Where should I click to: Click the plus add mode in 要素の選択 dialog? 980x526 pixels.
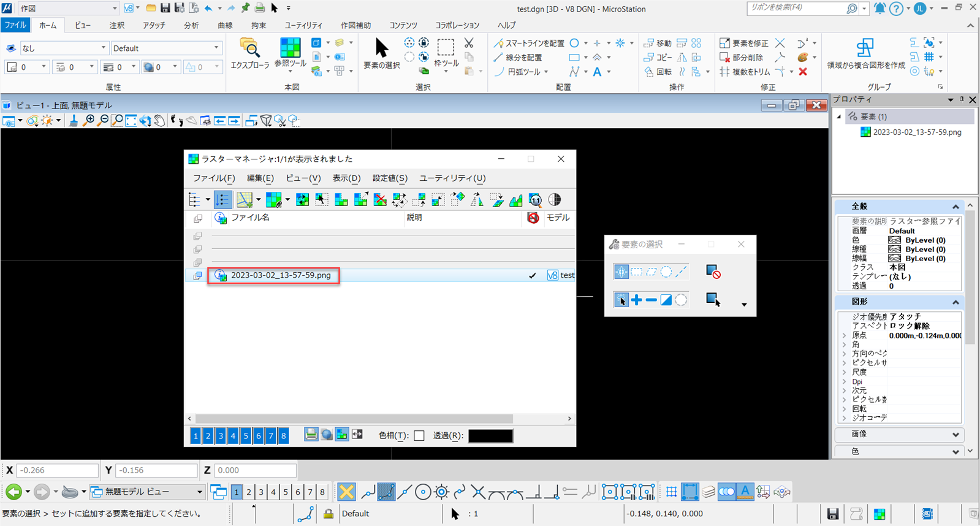tap(636, 300)
